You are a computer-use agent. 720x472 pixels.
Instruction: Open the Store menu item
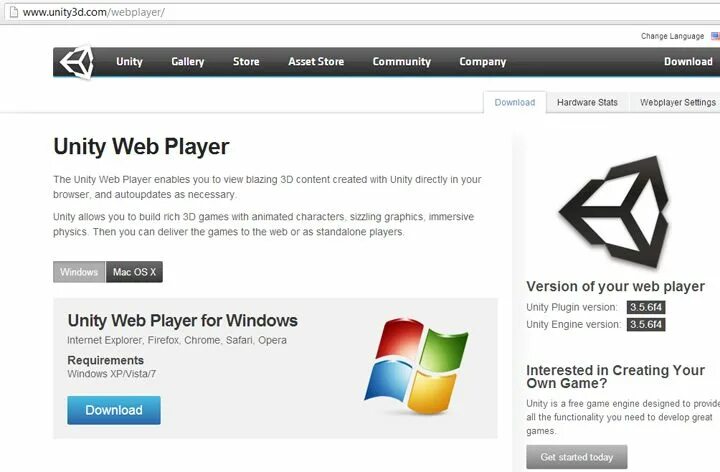tap(246, 62)
